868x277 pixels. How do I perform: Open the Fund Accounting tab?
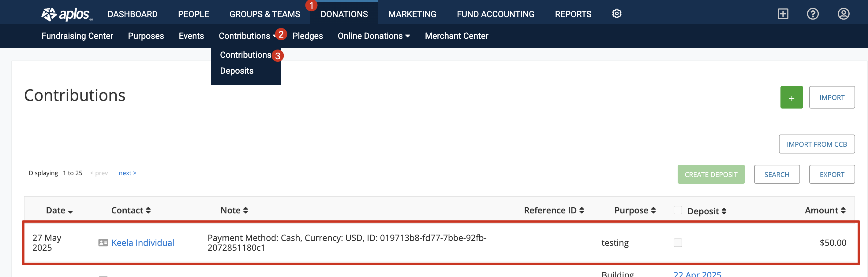(x=495, y=14)
